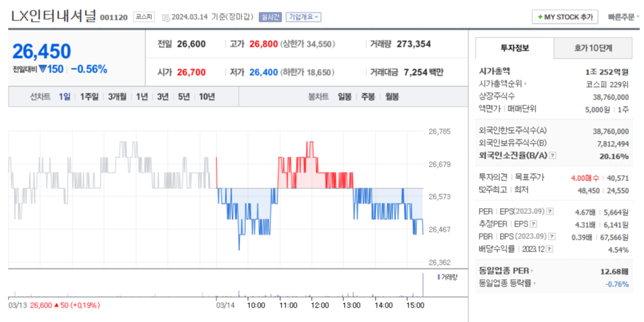The image size is (644, 322).
Task: Click 거래대금 value 7,254 백만
Action: pos(424,72)
